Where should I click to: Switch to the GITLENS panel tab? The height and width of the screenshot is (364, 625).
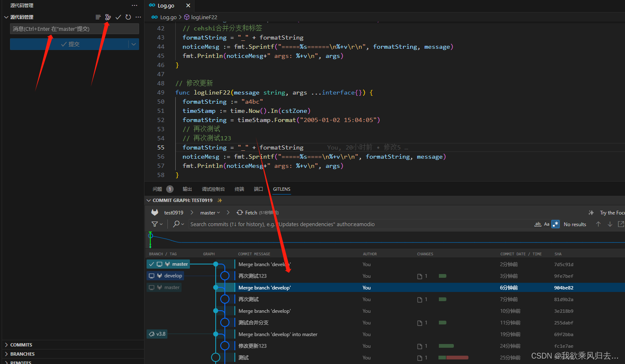click(x=281, y=189)
